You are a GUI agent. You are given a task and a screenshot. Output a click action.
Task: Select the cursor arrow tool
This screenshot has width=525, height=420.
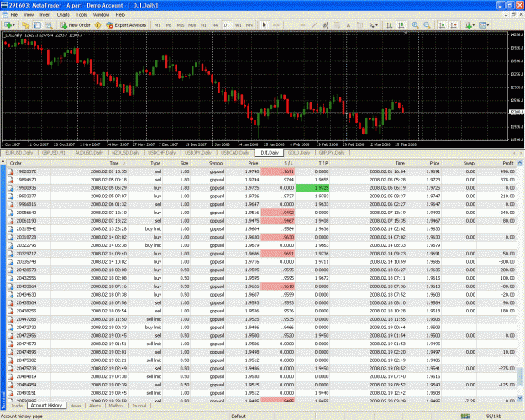(265, 25)
